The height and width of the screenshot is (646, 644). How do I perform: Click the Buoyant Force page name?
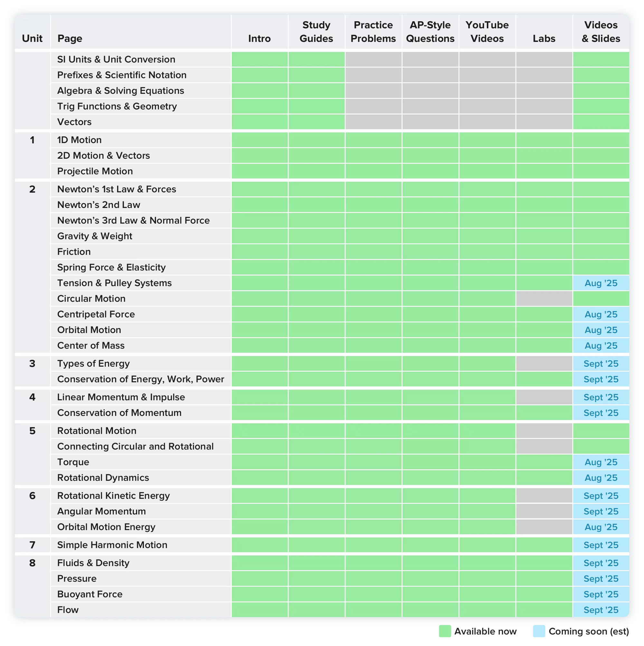[90, 594]
